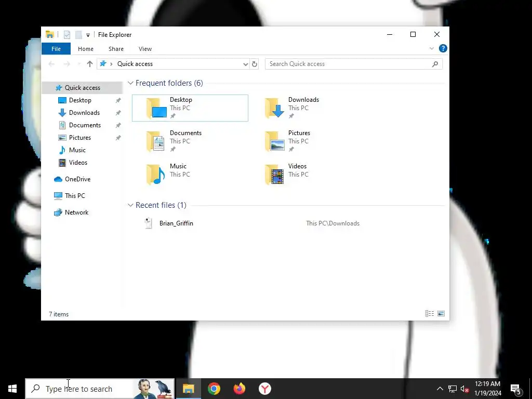532x399 pixels.
Task: Open the taskbar clock and date
Action: coord(487,389)
